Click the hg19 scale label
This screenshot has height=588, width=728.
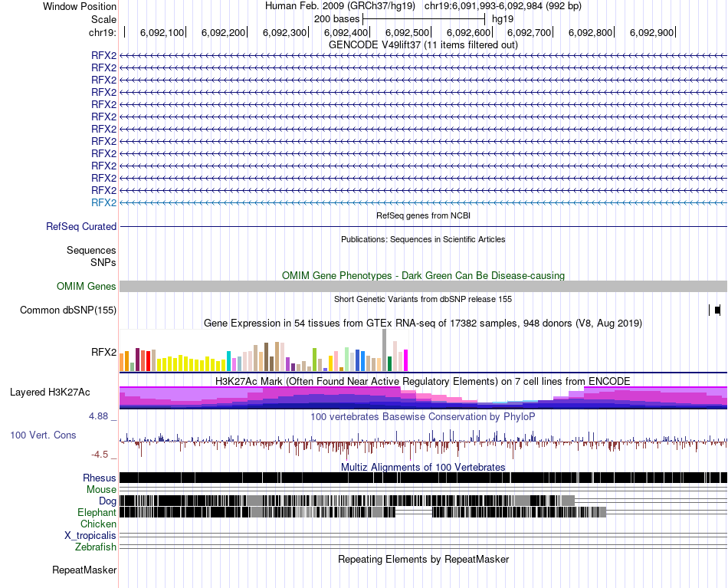(x=503, y=19)
